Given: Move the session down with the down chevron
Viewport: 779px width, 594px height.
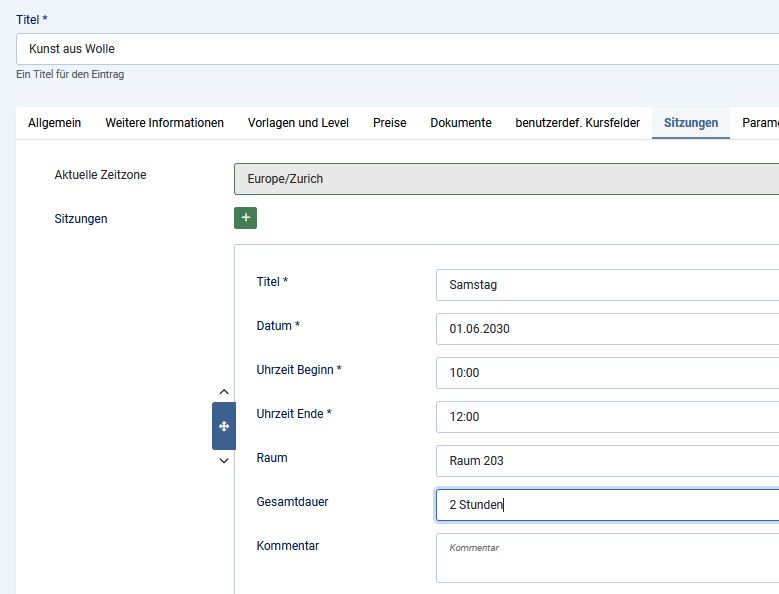Looking at the screenshot, I should pos(224,460).
